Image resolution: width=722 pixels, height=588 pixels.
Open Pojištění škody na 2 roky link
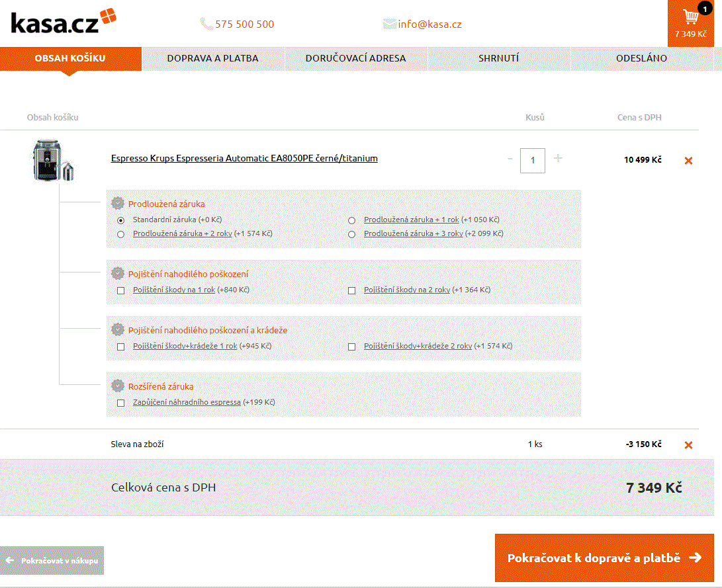coord(406,290)
